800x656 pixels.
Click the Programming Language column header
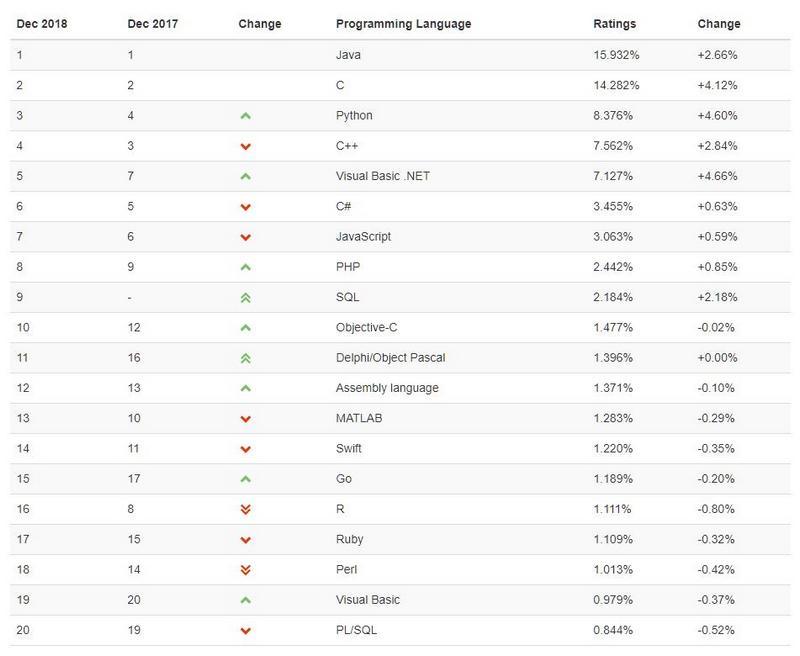click(404, 24)
